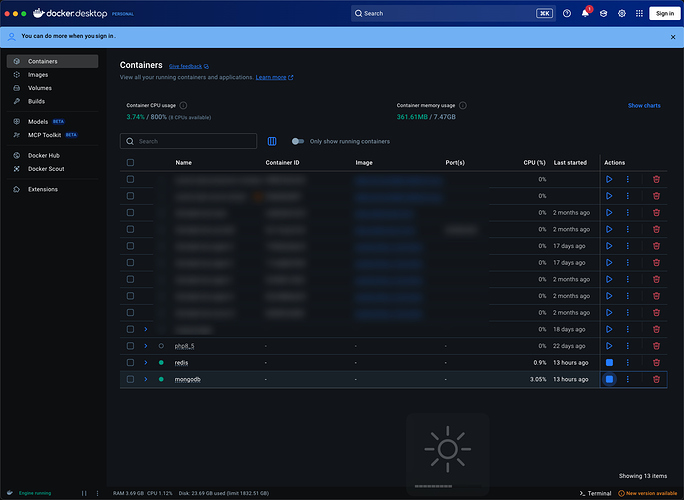Open the redis container name link
684x500 pixels.
tap(181, 363)
